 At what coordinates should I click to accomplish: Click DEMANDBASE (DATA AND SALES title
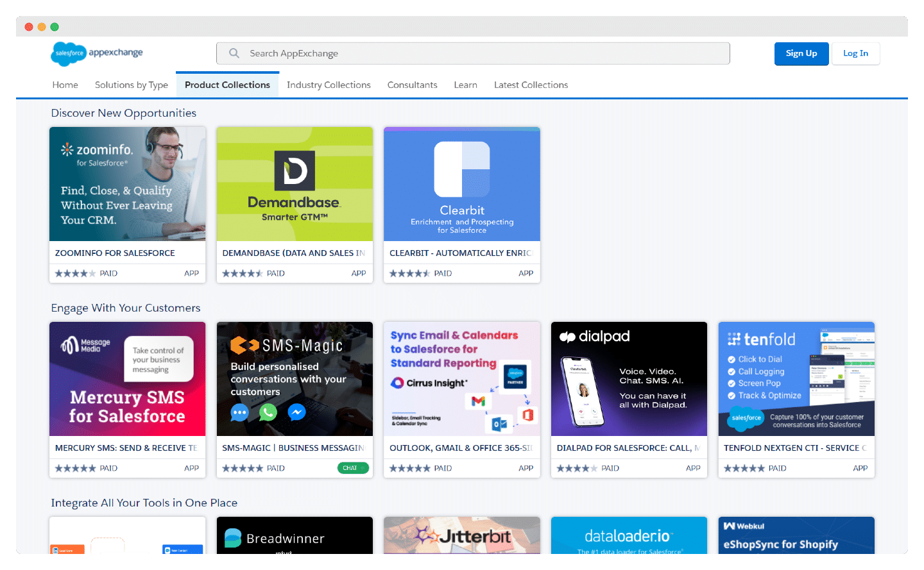[293, 253]
